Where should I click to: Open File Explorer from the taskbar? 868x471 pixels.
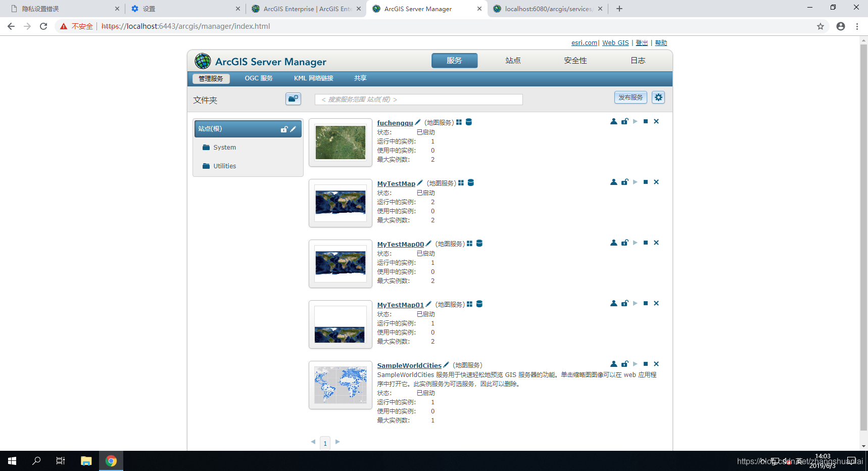[x=86, y=461]
